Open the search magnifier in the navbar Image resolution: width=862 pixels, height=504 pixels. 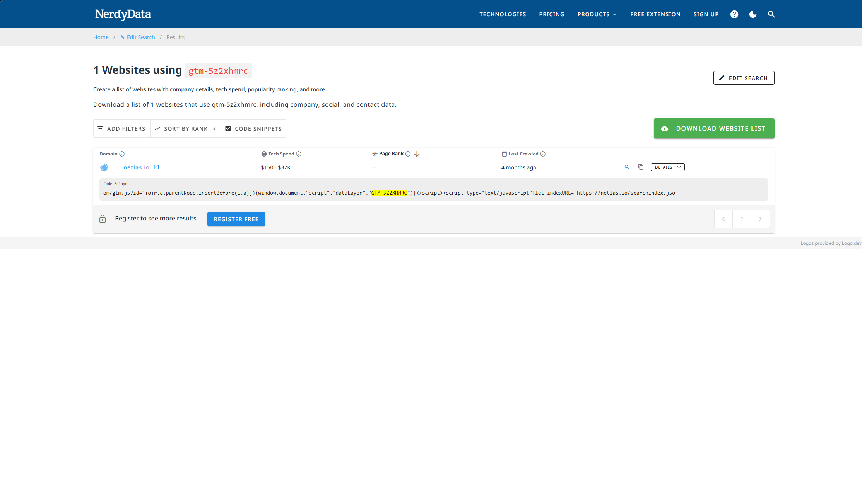pos(771,14)
